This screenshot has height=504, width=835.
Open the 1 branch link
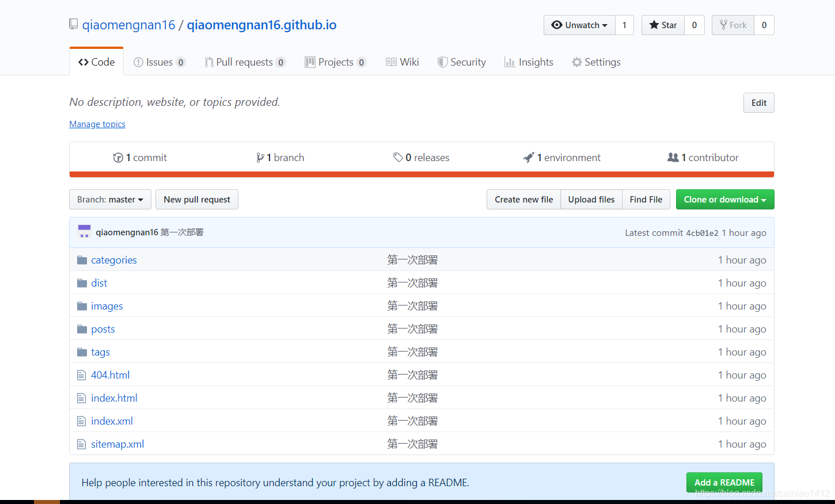tap(280, 158)
